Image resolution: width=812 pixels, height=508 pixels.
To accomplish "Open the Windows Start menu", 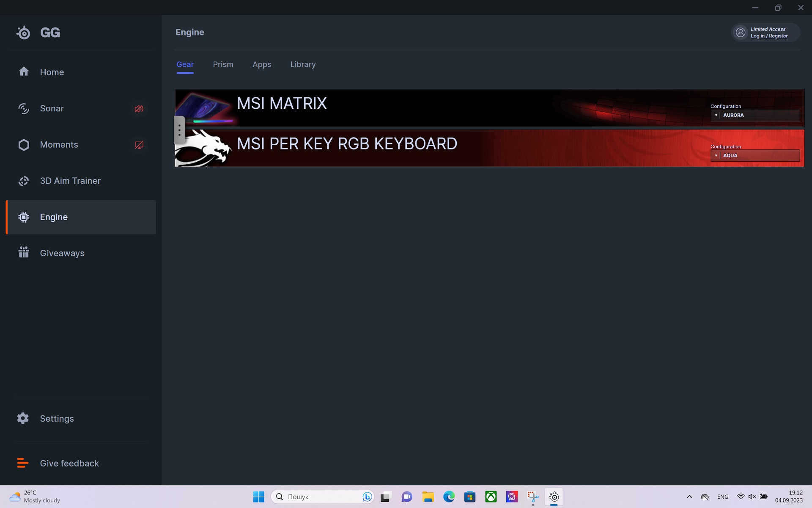I will click(258, 497).
